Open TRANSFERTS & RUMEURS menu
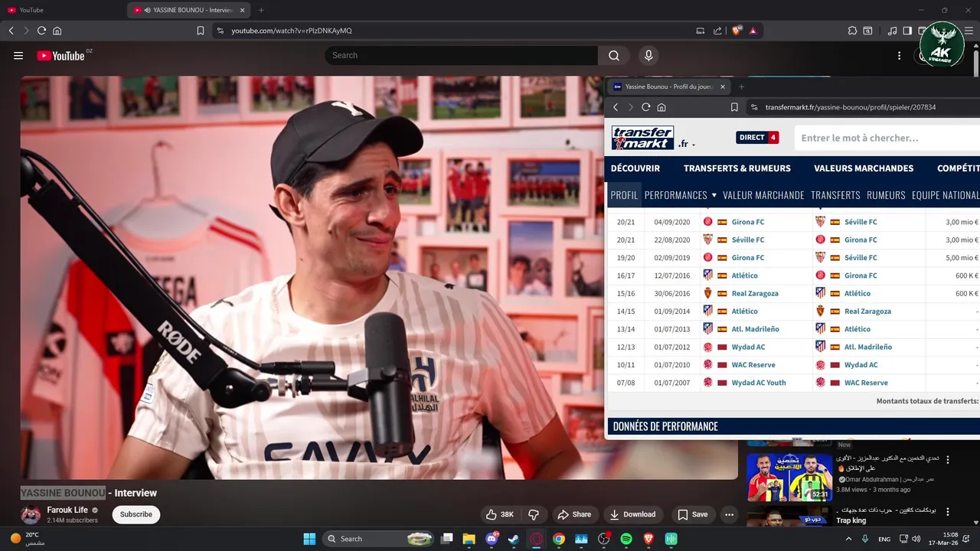The image size is (980, 551). pyautogui.click(x=737, y=168)
